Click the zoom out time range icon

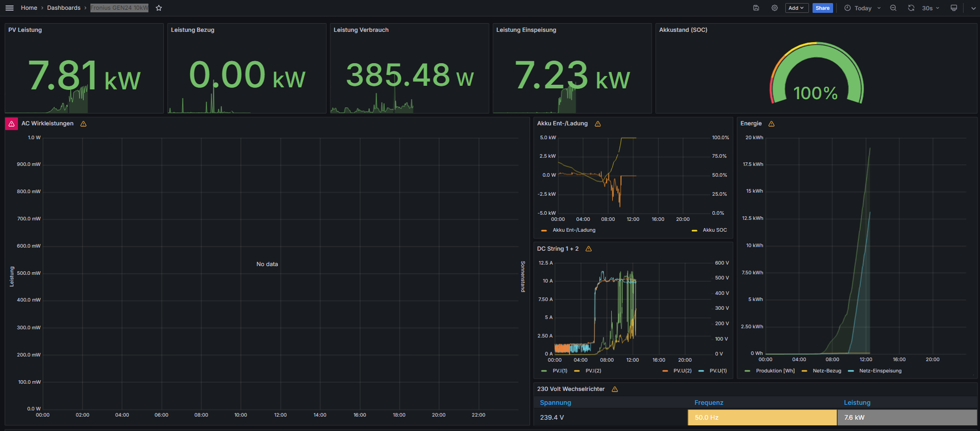pyautogui.click(x=893, y=8)
